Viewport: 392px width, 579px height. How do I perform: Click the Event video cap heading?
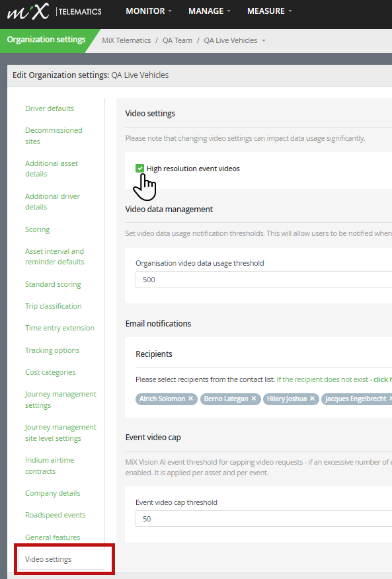click(x=153, y=437)
